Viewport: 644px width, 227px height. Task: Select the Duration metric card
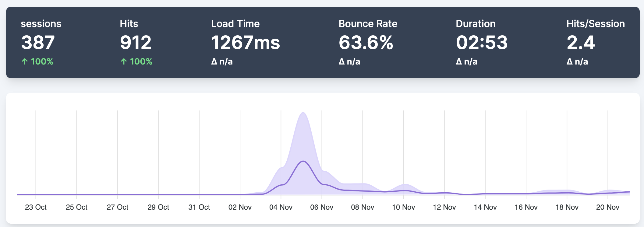click(482, 42)
